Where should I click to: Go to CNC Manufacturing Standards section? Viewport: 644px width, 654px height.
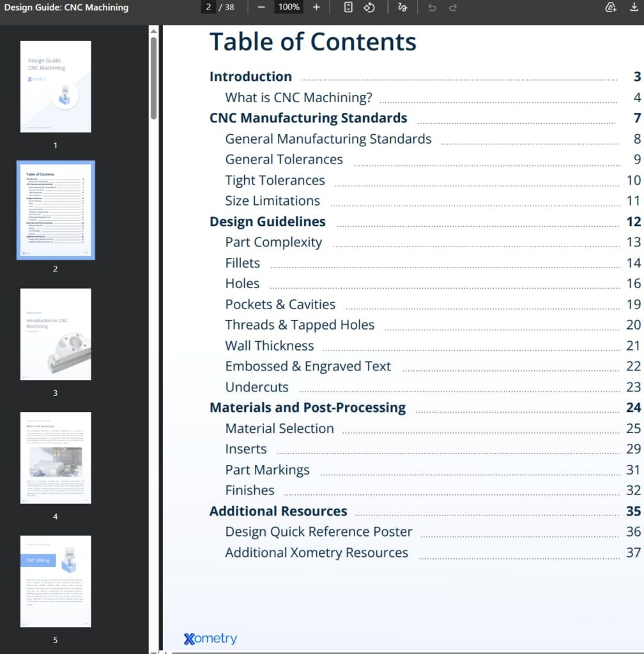(x=308, y=118)
